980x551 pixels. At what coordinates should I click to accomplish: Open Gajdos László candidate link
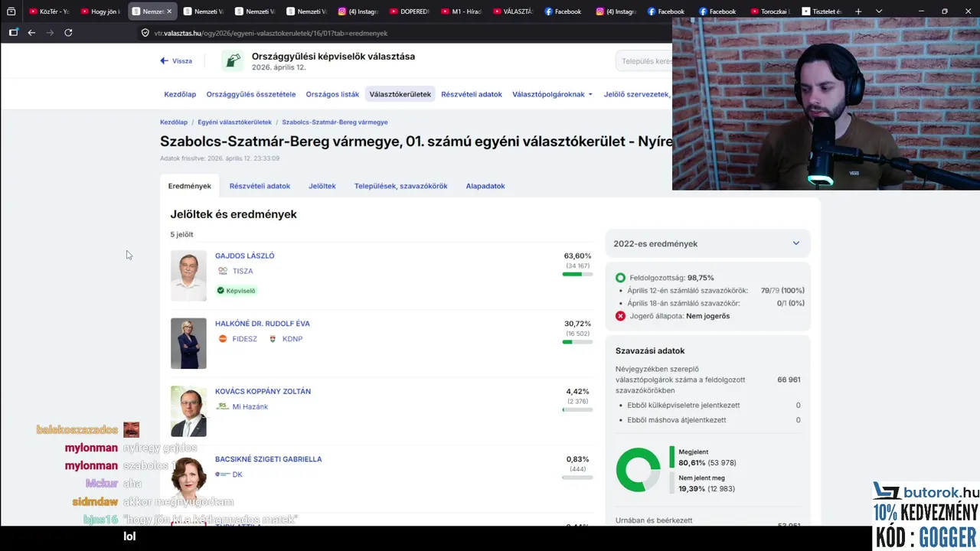coord(244,256)
